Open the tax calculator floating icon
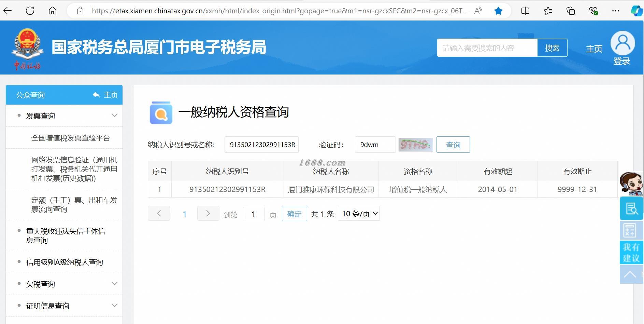The height and width of the screenshot is (324, 644). 631,230
